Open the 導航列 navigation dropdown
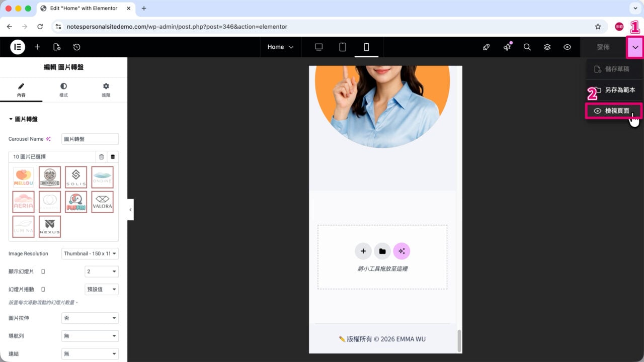Screen dimensions: 644x362 (90, 336)
